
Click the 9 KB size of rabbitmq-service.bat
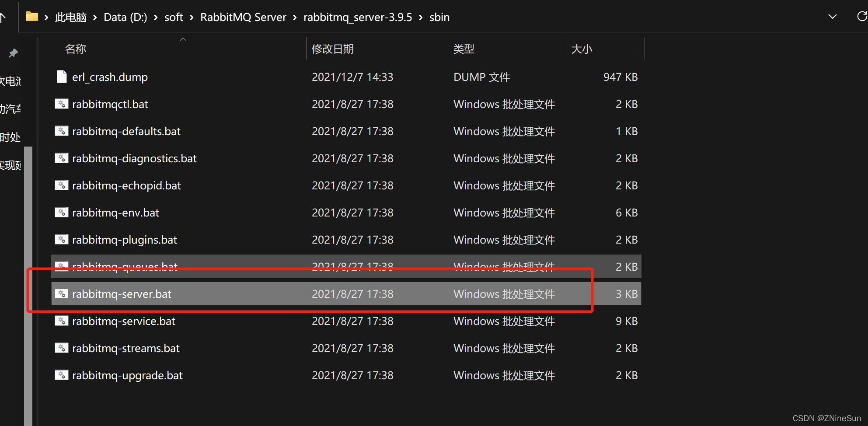627,321
